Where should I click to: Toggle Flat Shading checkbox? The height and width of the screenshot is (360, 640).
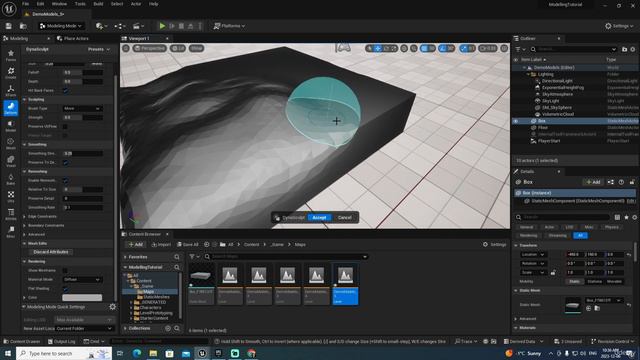pos(65,289)
